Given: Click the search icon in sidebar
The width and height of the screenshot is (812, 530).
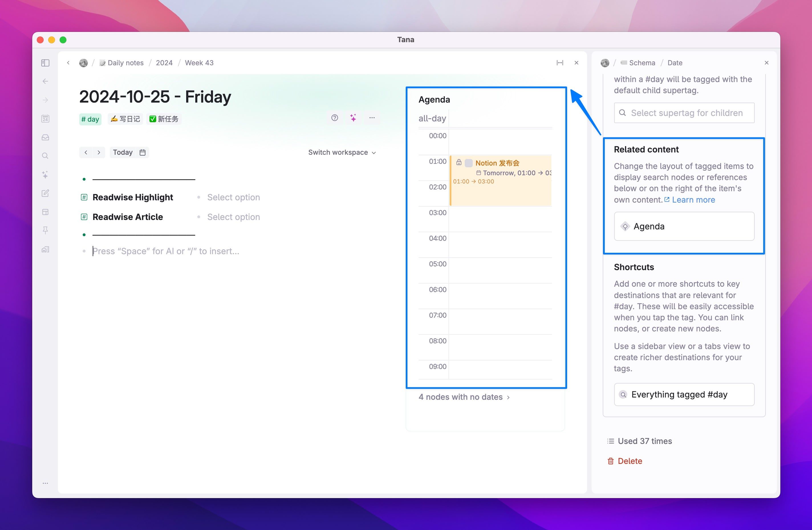Looking at the screenshot, I should click(45, 156).
